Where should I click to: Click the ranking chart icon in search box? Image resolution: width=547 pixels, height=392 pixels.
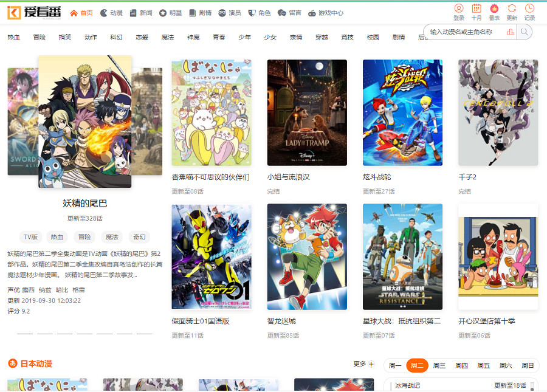511,32
